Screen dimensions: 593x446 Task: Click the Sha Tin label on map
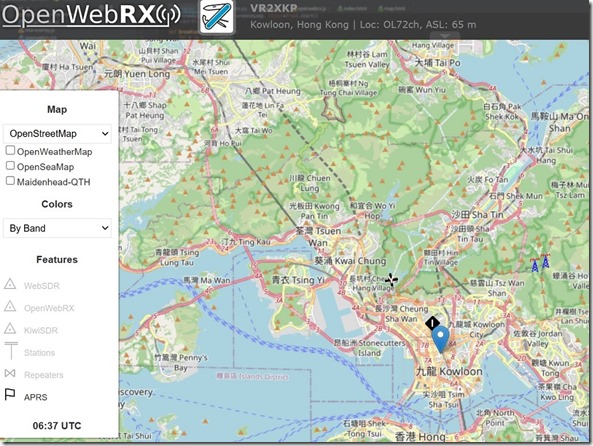pyautogui.click(x=477, y=215)
